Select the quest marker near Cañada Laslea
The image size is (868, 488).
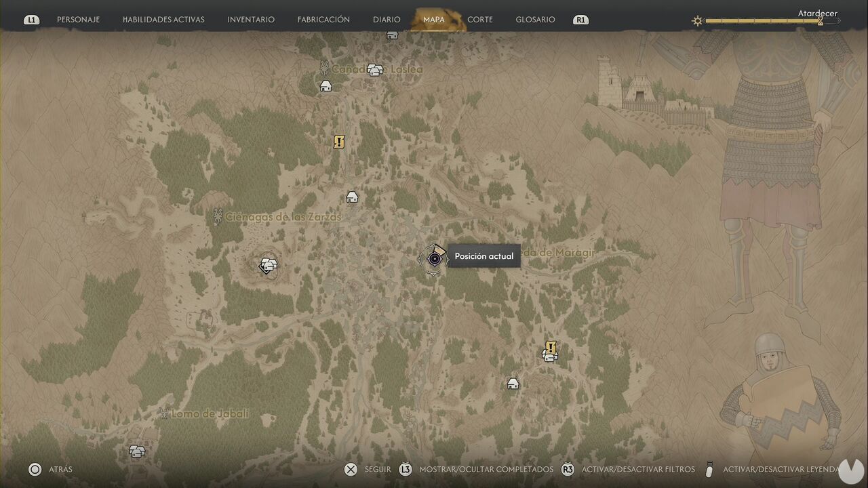point(339,142)
